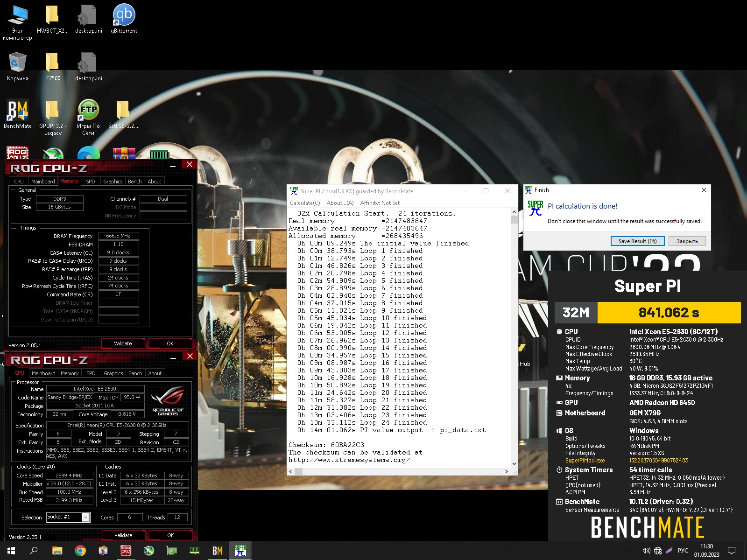Viewport: 747px width, 560px height.
Task: Click Validate in lower CPU-Z window
Action: (x=123, y=535)
